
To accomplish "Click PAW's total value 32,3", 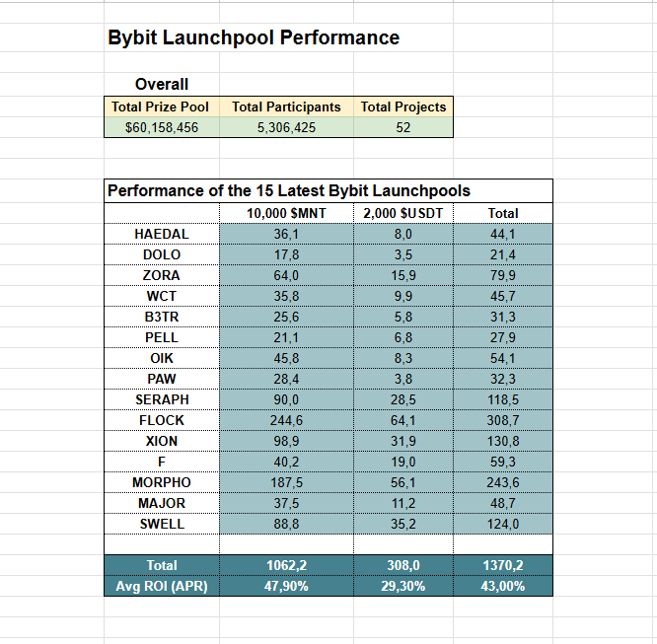I will 503,379.
